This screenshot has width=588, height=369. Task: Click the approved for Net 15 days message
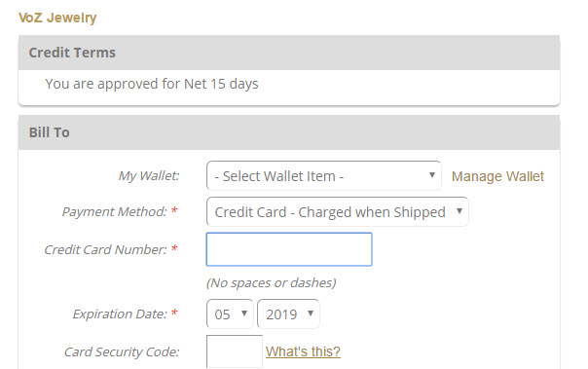[x=152, y=84]
